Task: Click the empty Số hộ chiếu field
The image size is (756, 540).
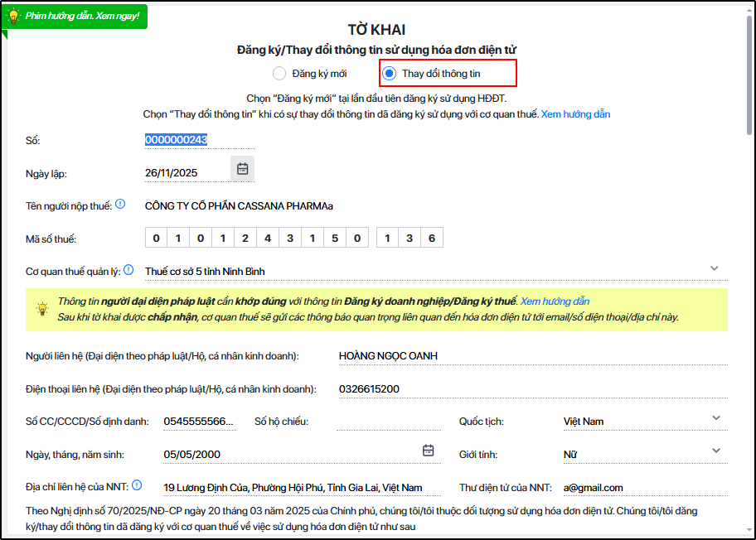Action: (x=389, y=422)
